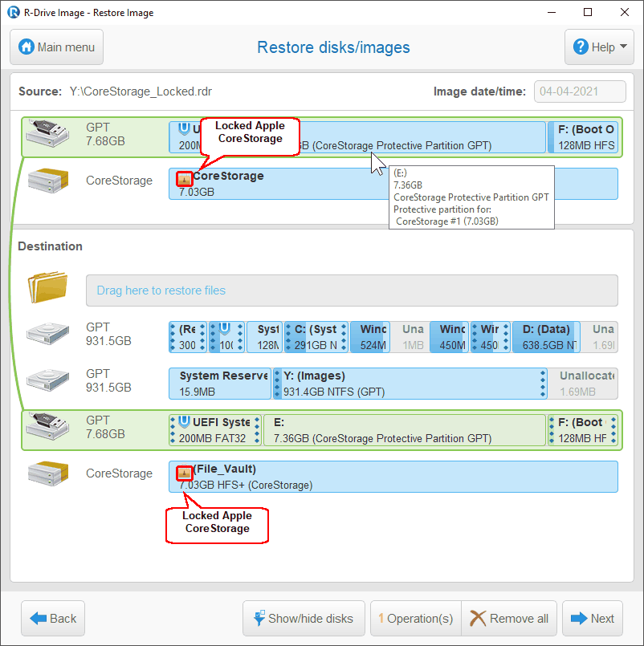Image resolution: width=644 pixels, height=646 pixels.
Task: Click the lock icon on source CoreStorage 7.03GB
Action: pos(185,179)
